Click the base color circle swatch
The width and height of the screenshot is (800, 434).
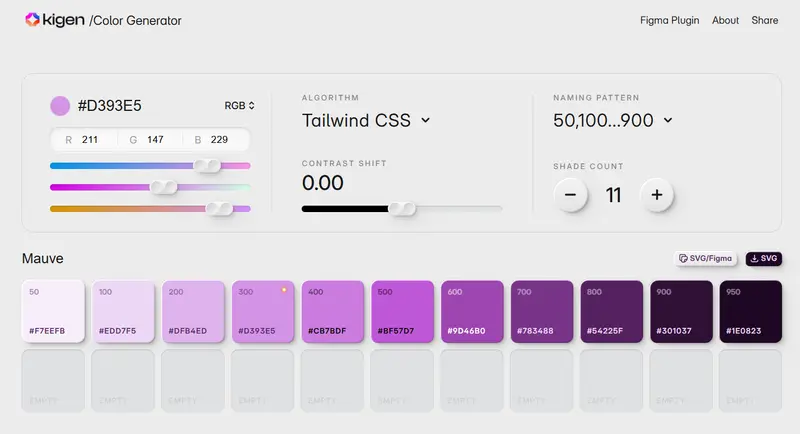pos(60,105)
